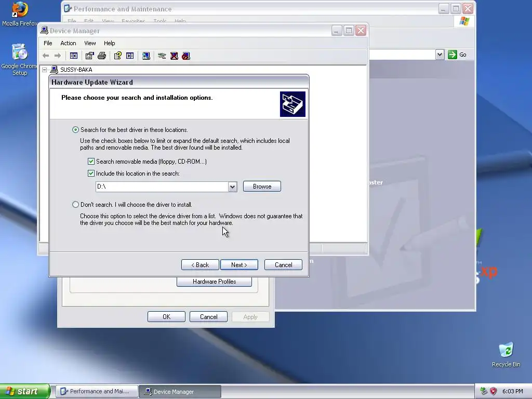Click the red security shield tray icon
The height and width of the screenshot is (399, 532).
pyautogui.click(x=494, y=391)
